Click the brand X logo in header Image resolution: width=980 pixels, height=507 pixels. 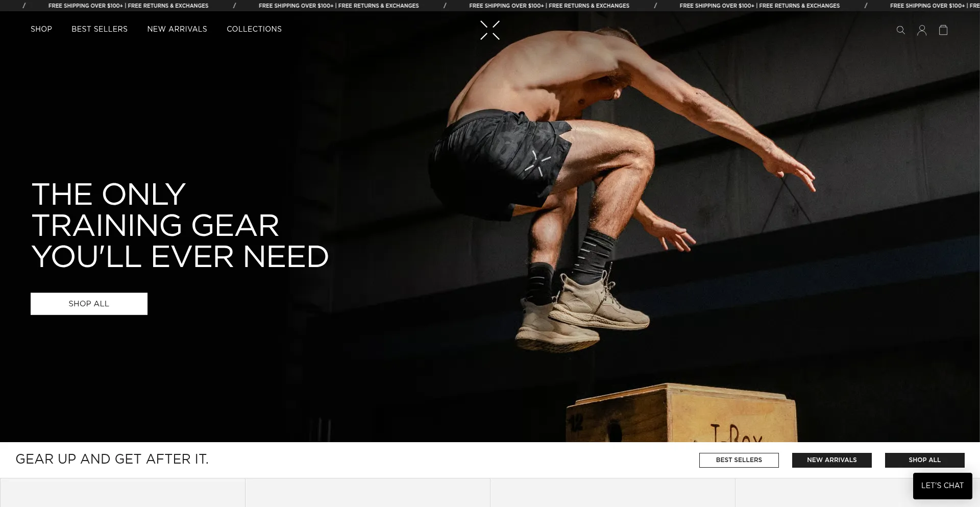pyautogui.click(x=489, y=30)
